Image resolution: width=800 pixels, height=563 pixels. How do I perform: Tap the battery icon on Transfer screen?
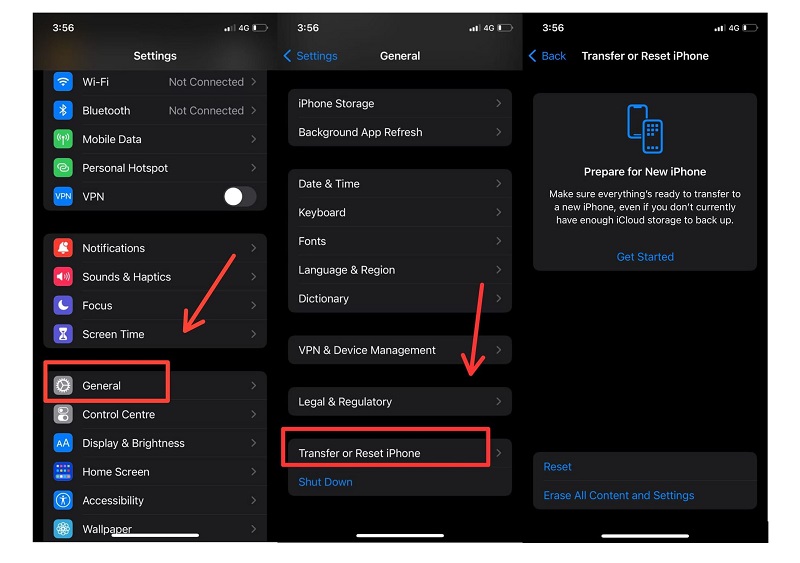coord(750,28)
